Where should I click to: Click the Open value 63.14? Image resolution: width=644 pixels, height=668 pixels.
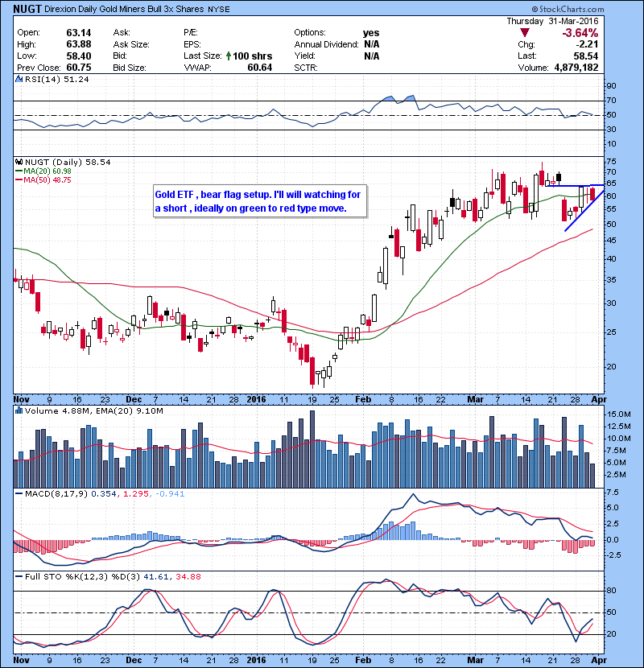tap(78, 33)
